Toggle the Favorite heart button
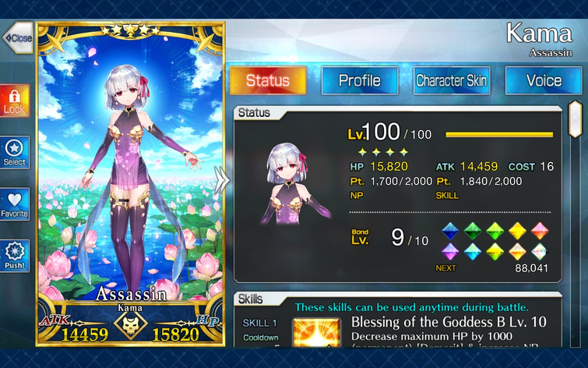The width and height of the screenshot is (588, 368). 15,204
